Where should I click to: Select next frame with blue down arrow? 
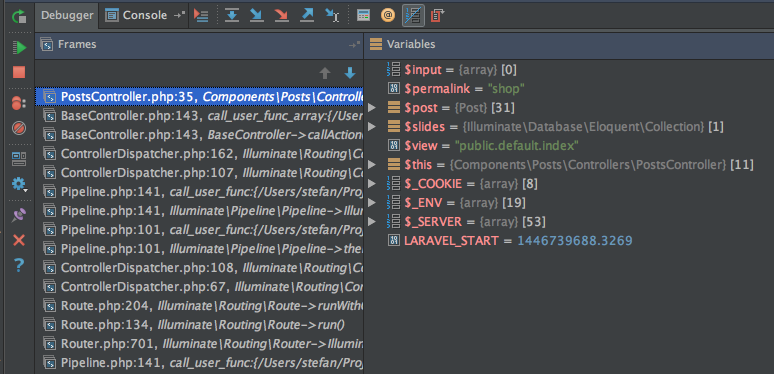click(349, 74)
